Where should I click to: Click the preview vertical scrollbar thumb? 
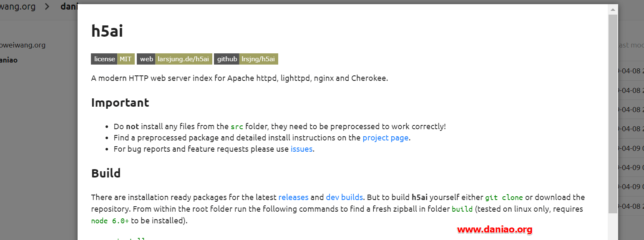613,114
